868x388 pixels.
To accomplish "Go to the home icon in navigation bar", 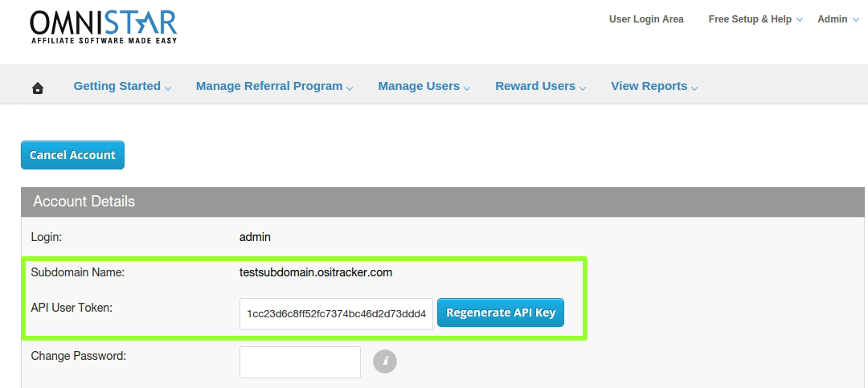I will (38, 88).
